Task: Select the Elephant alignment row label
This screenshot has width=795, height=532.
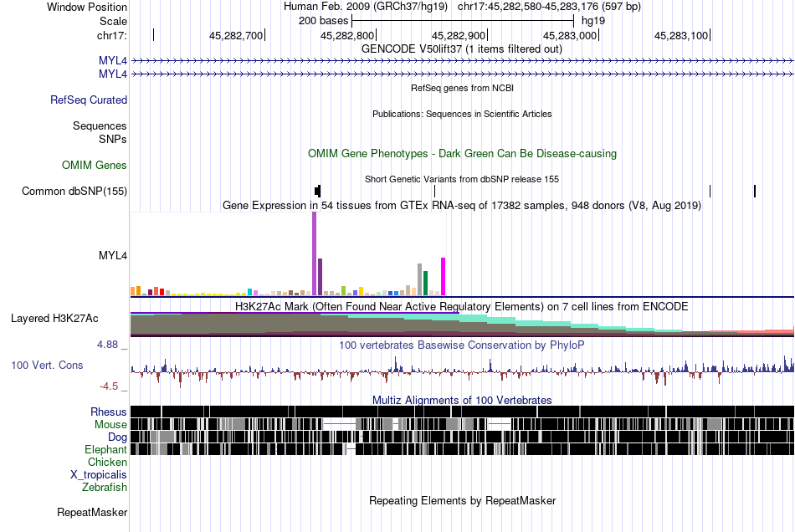Action: 106,449
